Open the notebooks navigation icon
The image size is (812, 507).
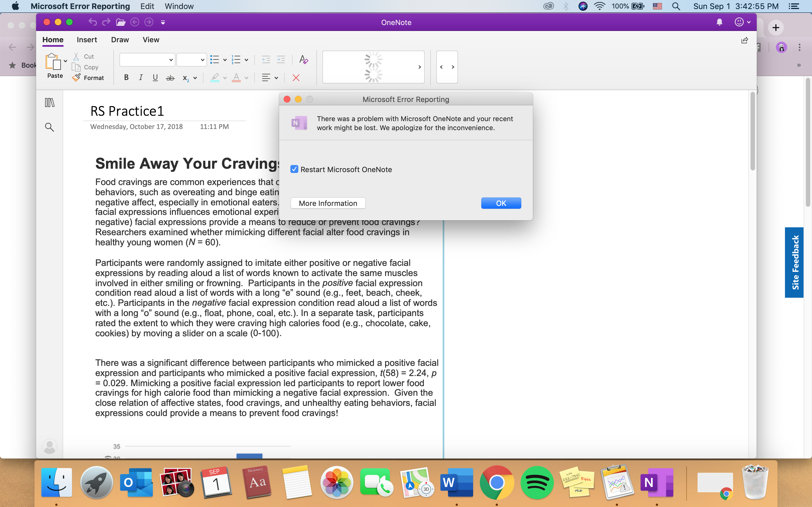point(50,103)
